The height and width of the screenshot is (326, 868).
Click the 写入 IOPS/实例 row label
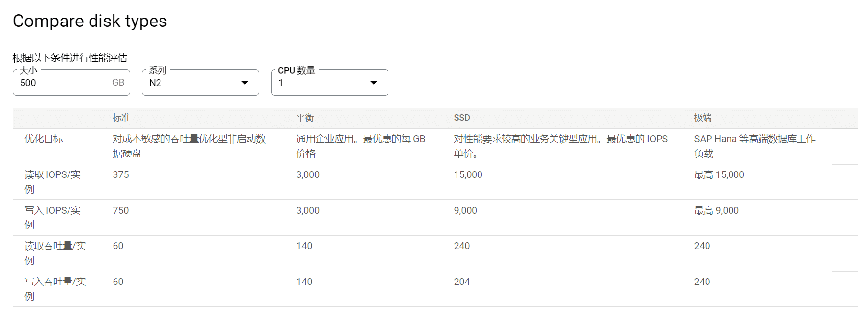point(52,217)
